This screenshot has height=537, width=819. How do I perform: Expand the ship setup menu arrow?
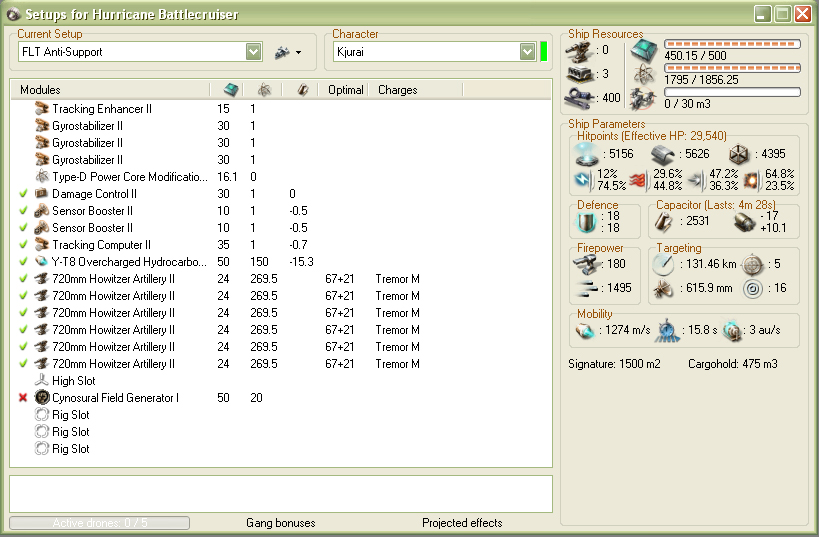point(298,52)
